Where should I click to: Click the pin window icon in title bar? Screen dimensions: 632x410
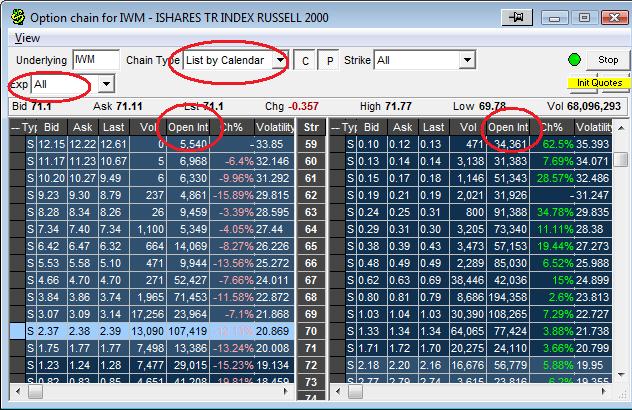coord(517,17)
